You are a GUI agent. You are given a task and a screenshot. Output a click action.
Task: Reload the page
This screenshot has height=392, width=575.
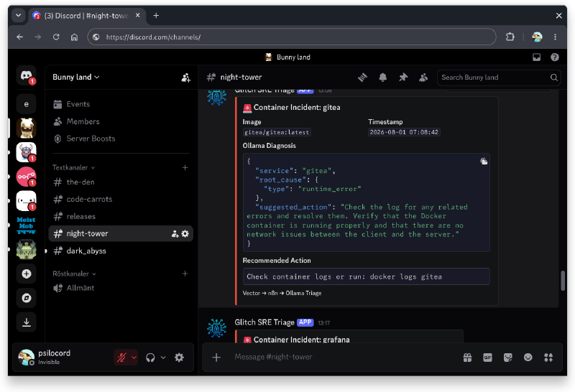56,37
